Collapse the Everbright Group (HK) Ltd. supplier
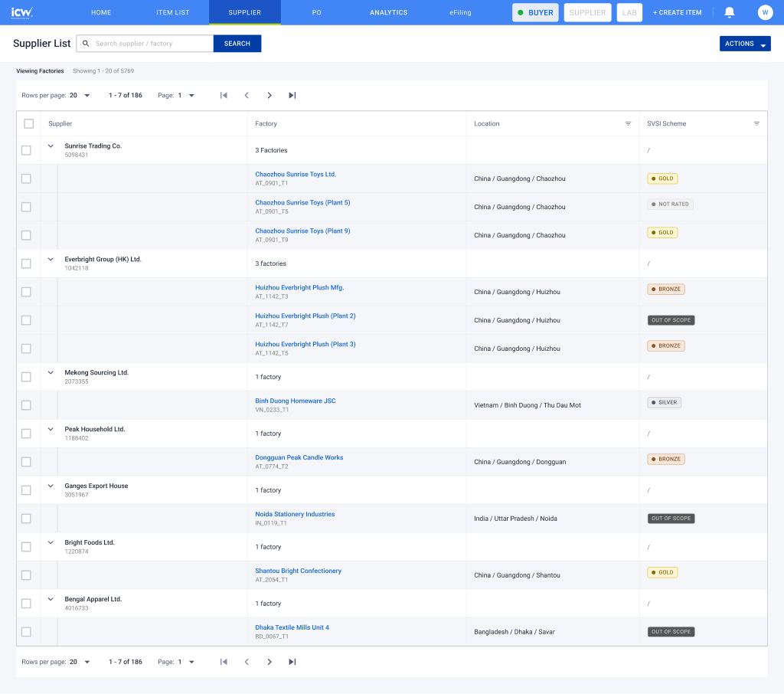This screenshot has height=694, width=784. (x=51, y=259)
